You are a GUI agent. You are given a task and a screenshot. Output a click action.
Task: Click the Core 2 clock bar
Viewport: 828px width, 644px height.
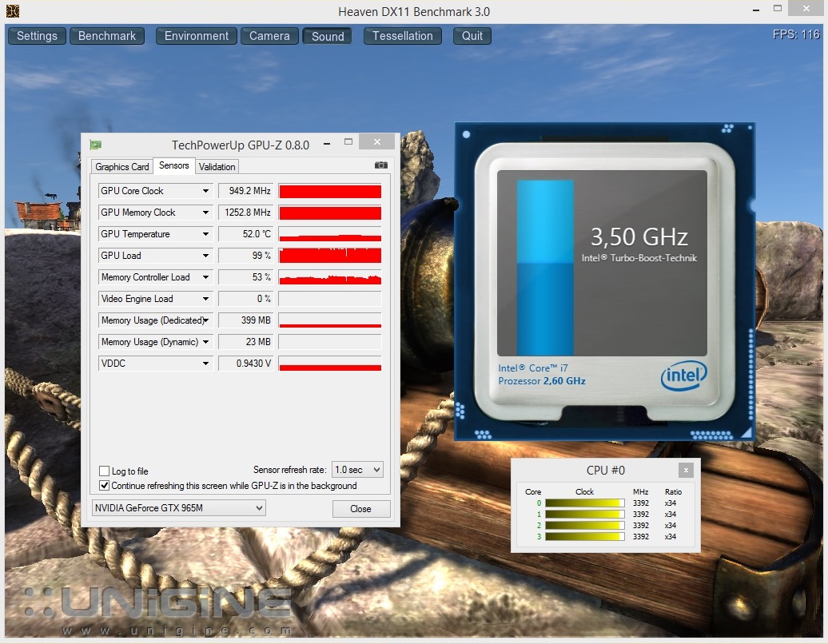point(584,525)
